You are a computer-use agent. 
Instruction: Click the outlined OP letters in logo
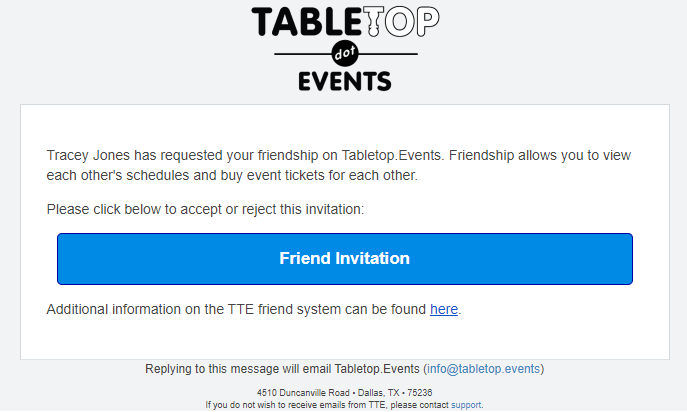pyautogui.click(x=412, y=21)
